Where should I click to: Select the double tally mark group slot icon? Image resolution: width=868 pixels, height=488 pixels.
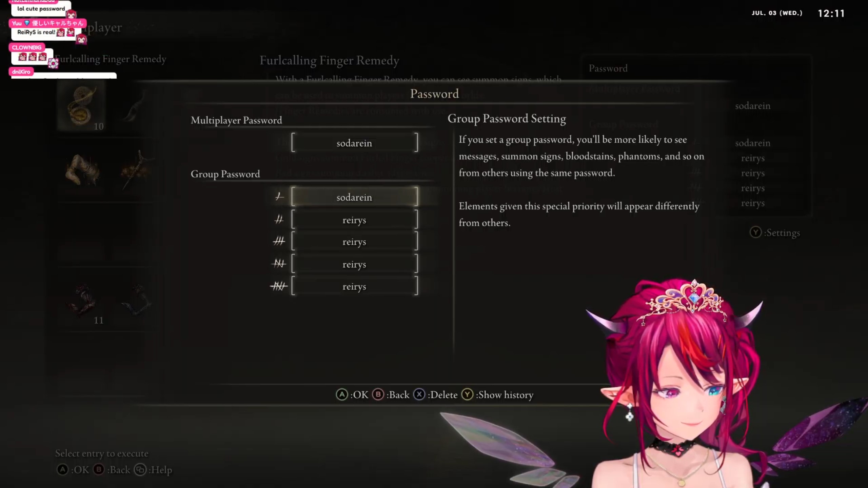tap(279, 220)
